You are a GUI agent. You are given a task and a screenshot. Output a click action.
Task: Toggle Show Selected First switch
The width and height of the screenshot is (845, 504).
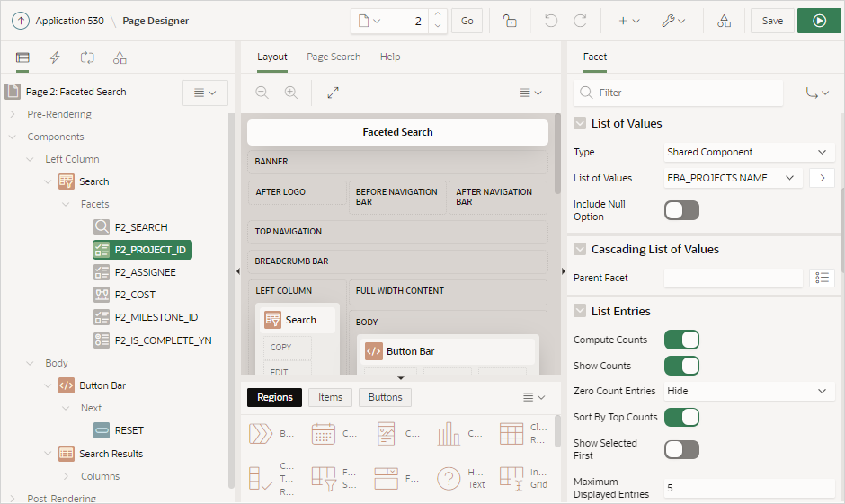pos(681,449)
